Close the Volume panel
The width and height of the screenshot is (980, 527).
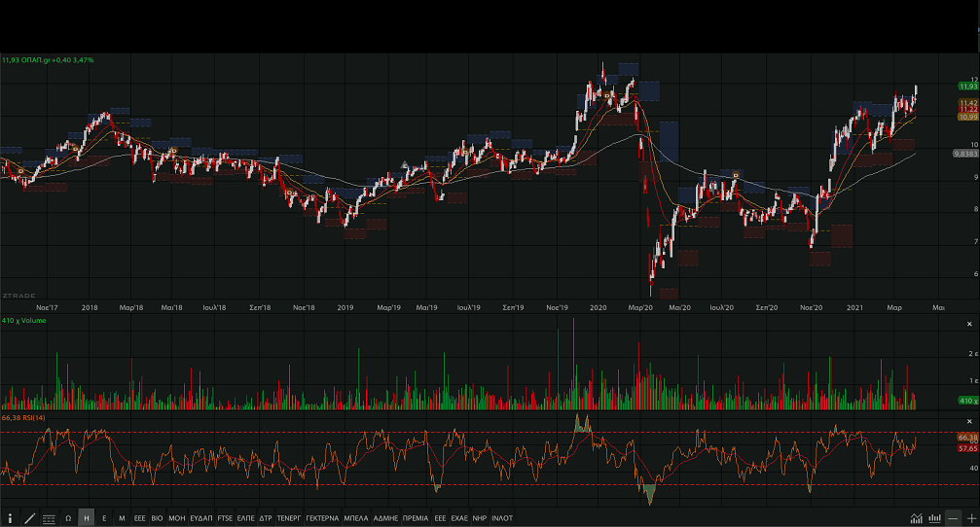click(969, 323)
